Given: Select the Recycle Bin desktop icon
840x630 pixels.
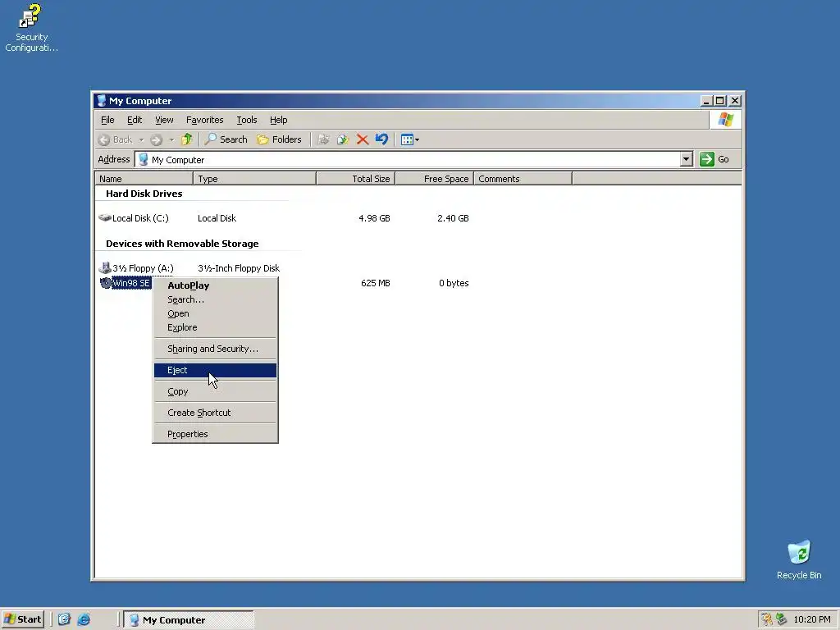Looking at the screenshot, I should click(x=799, y=560).
